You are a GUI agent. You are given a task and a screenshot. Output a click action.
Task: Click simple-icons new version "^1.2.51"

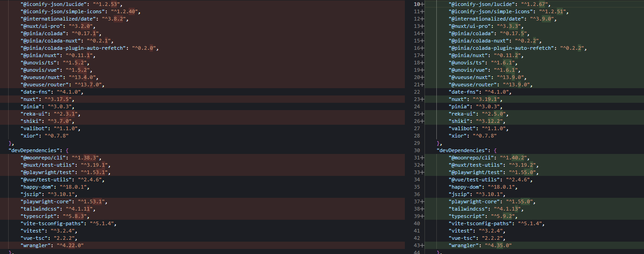[x=553, y=11]
